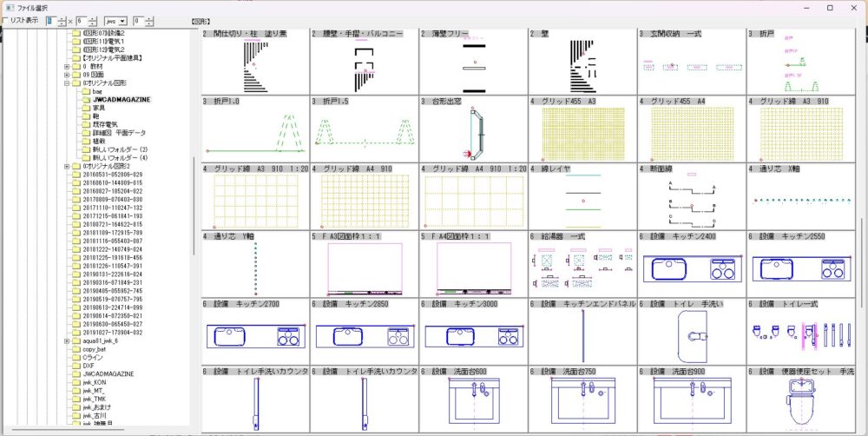This screenshot has width=868, height=436.
Task: Click the DXF folder icon
Action: pos(76,366)
